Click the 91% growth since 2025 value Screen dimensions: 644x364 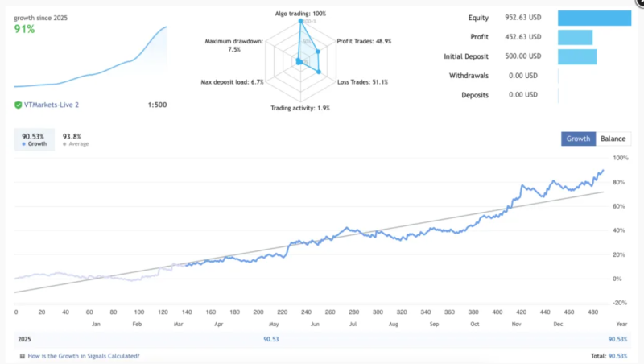(26, 29)
